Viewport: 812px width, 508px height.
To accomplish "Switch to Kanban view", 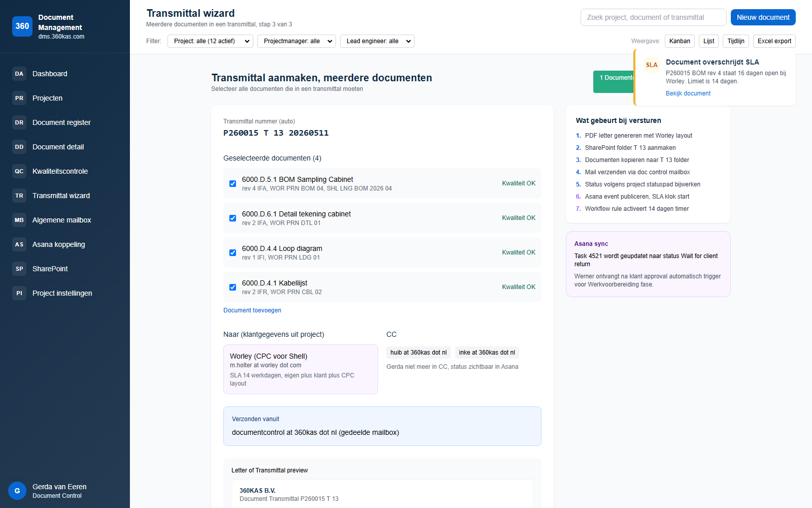I will click(680, 41).
